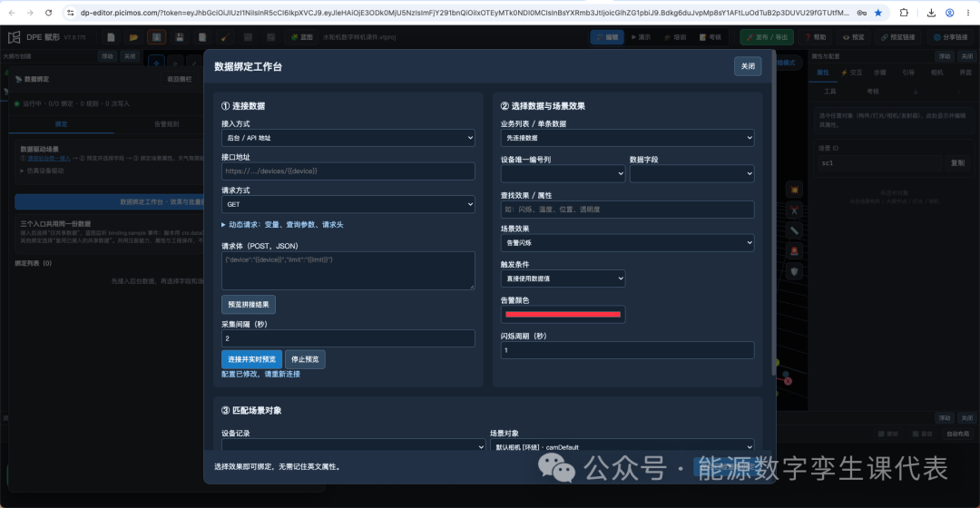Open the 接入方式 dropdown
Screen dimensions: 980x508
point(348,138)
